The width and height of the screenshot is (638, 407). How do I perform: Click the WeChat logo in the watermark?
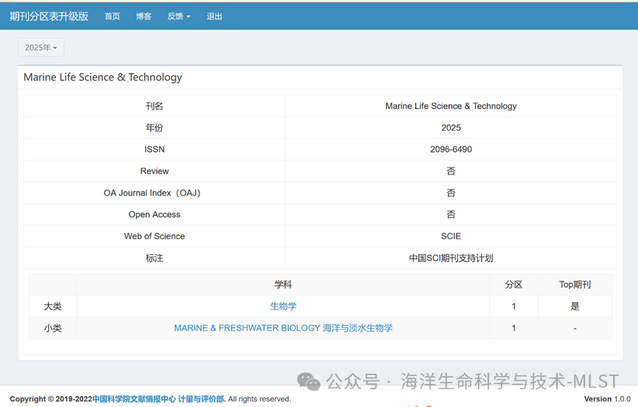310,381
